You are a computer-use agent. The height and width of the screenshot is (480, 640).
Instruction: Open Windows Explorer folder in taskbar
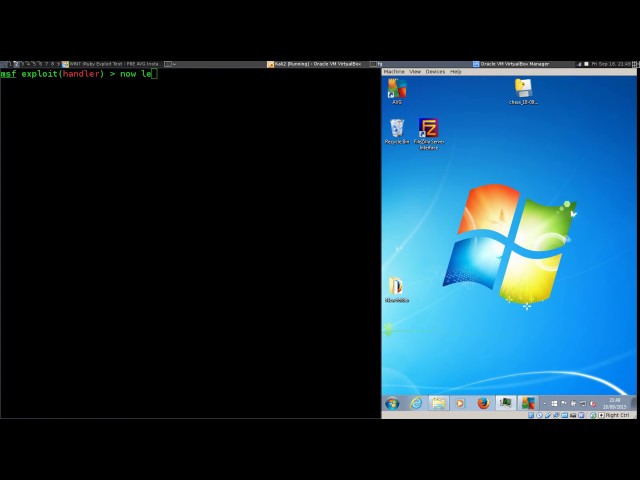tap(439, 404)
